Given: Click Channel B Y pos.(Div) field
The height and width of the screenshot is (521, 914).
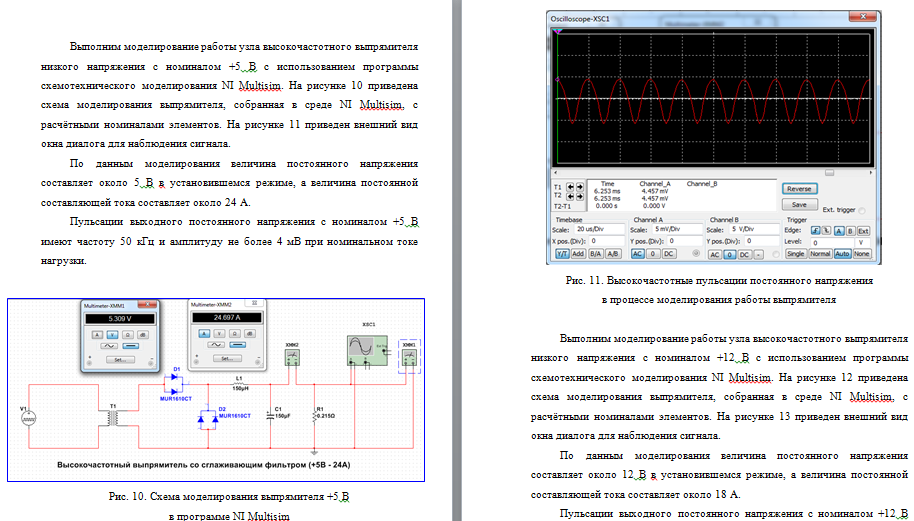Looking at the screenshot, I should coord(762,241).
